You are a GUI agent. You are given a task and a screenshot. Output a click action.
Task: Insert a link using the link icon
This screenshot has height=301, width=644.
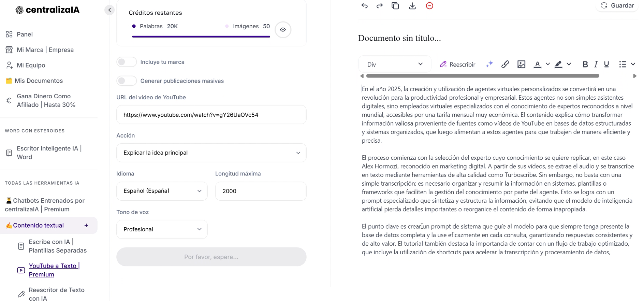505,64
